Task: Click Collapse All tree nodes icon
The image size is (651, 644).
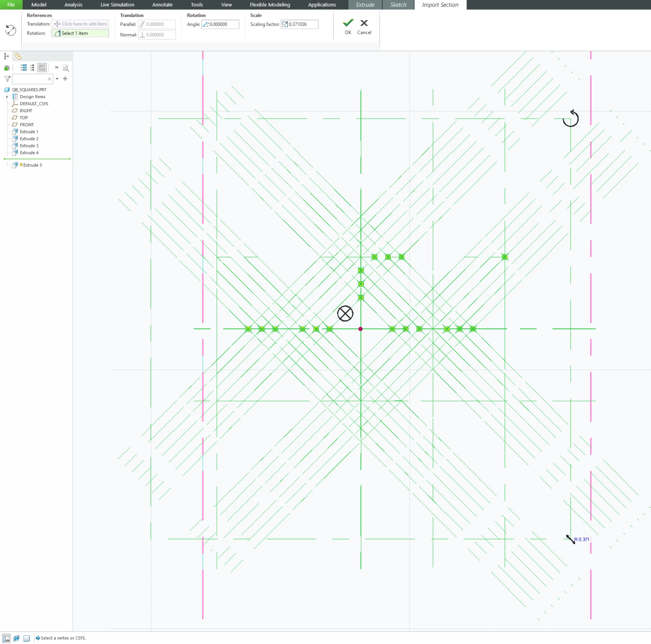Action: [32, 68]
